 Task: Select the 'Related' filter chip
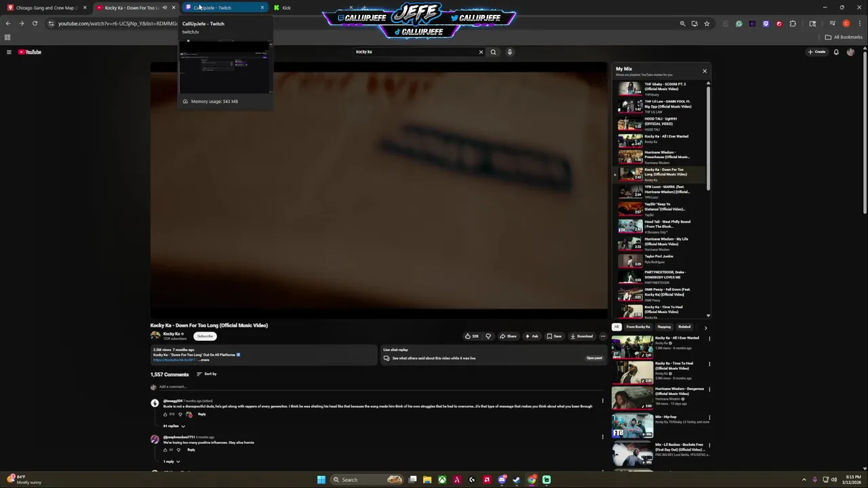(684, 327)
